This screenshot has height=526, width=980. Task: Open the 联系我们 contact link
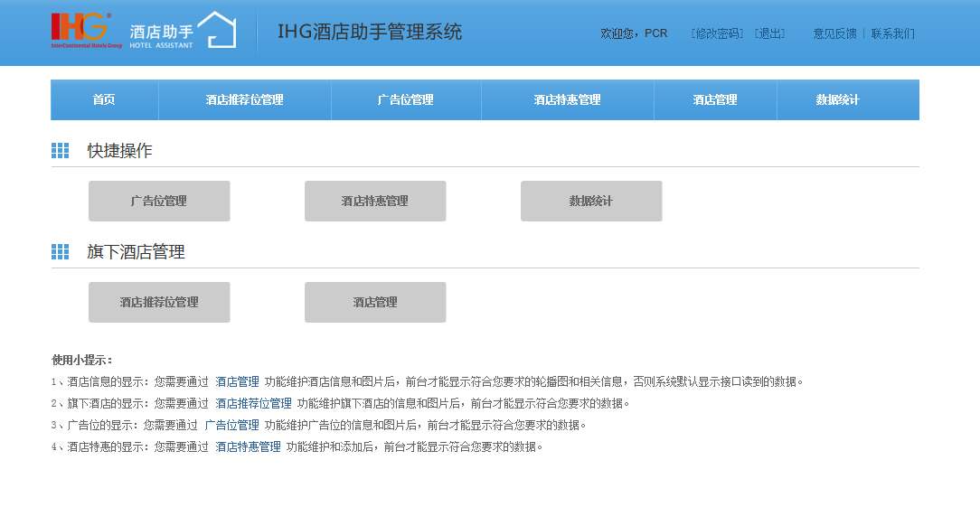click(892, 33)
